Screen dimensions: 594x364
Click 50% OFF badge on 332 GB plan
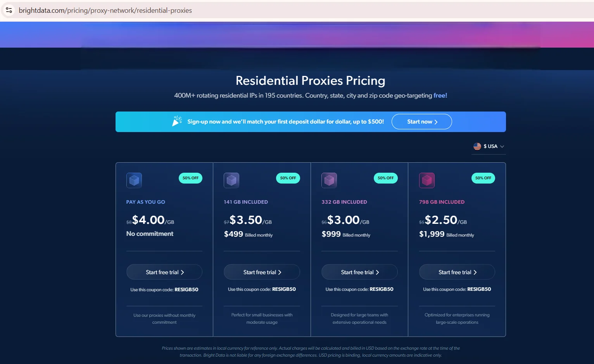pos(386,178)
